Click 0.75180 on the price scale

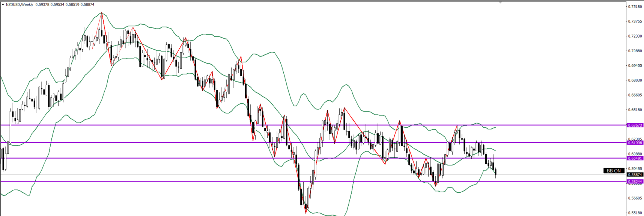[x=635, y=7]
